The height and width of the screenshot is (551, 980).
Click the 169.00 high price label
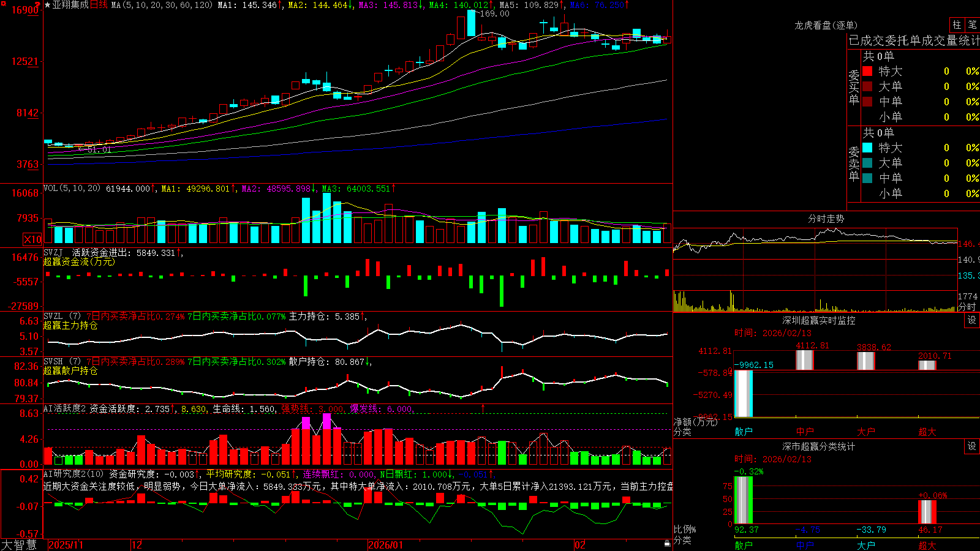pos(494,13)
